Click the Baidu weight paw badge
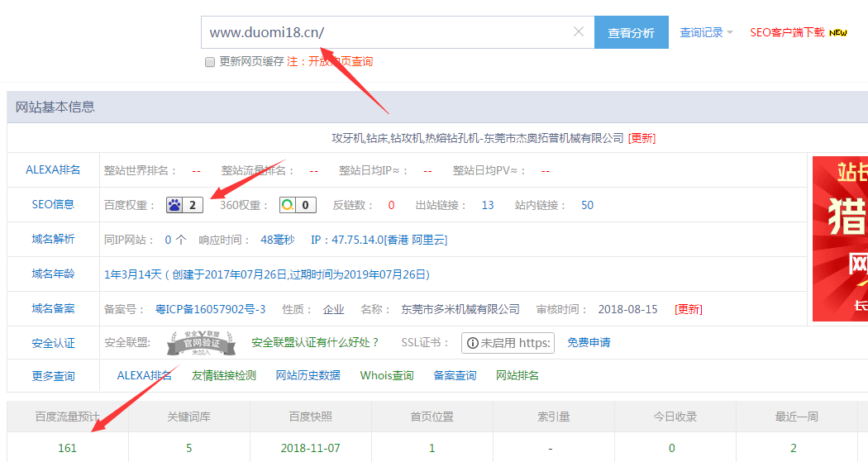This screenshot has height=462, width=868. pyautogui.click(x=184, y=205)
